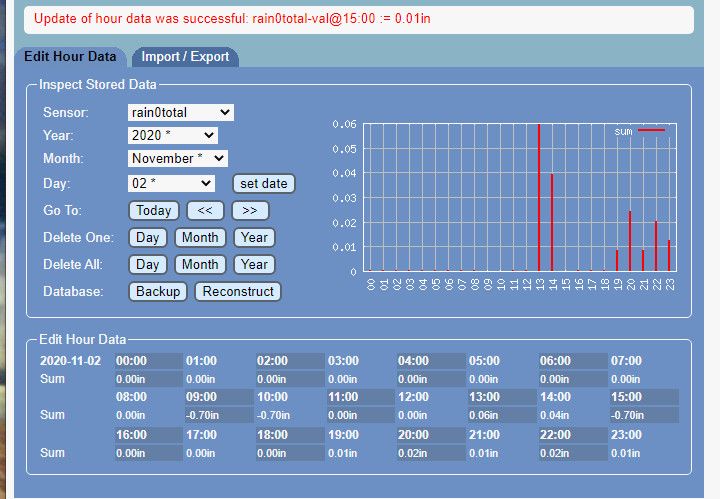This screenshot has height=499, width=720.
Task: Edit the 00:00 sum value field
Action: (x=148, y=379)
